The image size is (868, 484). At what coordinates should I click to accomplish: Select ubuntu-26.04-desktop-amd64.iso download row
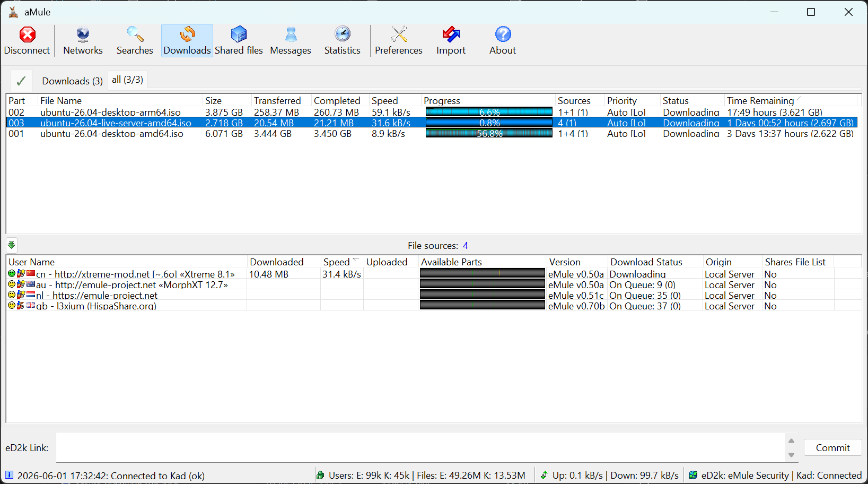[432, 133]
